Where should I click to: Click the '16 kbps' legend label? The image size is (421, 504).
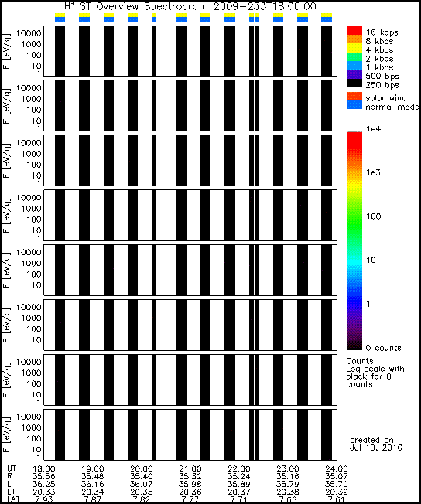pos(382,32)
